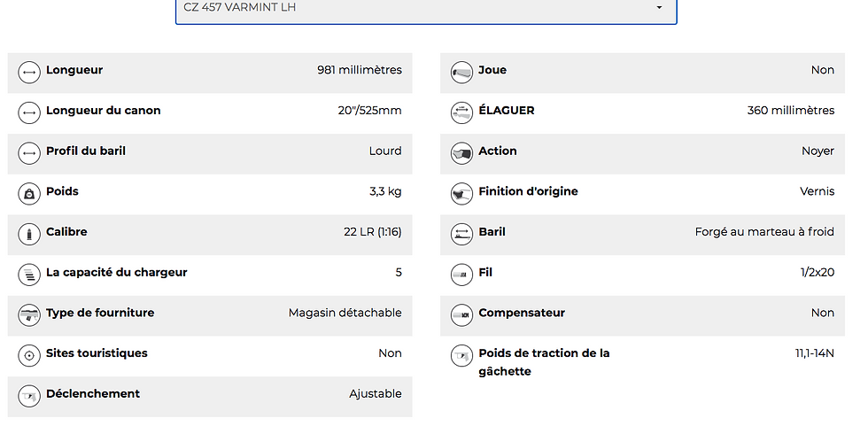Click the Sites touristiques crosshair icon

29,355
